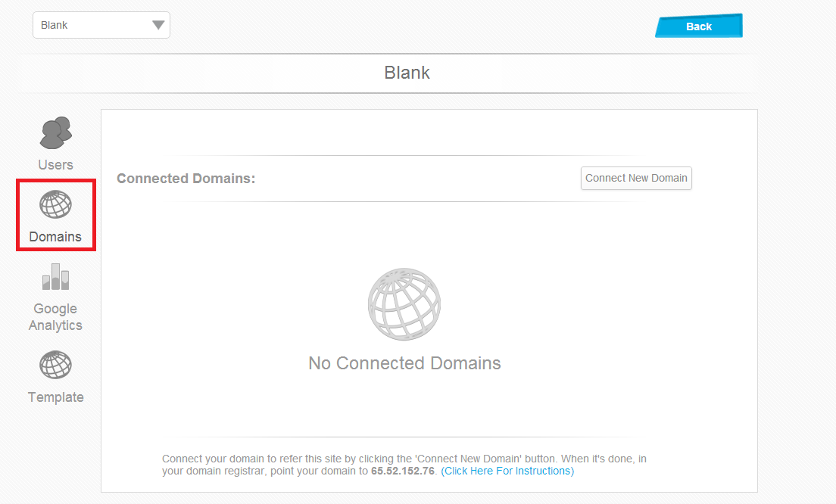Open the Blank site selector box
This screenshot has width=836, height=504.
tap(101, 25)
